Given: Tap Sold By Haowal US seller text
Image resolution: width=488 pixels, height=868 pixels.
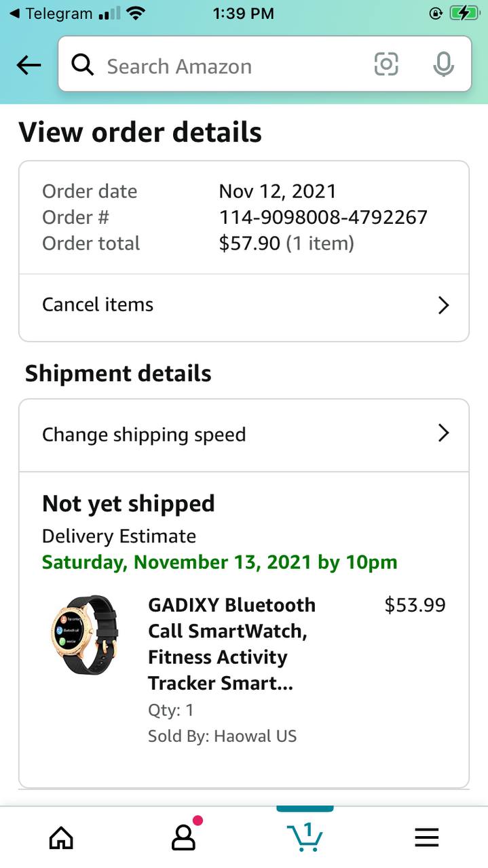Looking at the screenshot, I should coord(222,736).
